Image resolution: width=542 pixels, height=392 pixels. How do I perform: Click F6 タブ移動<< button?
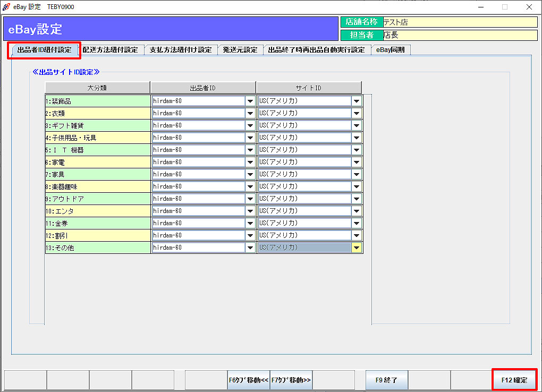click(248, 380)
